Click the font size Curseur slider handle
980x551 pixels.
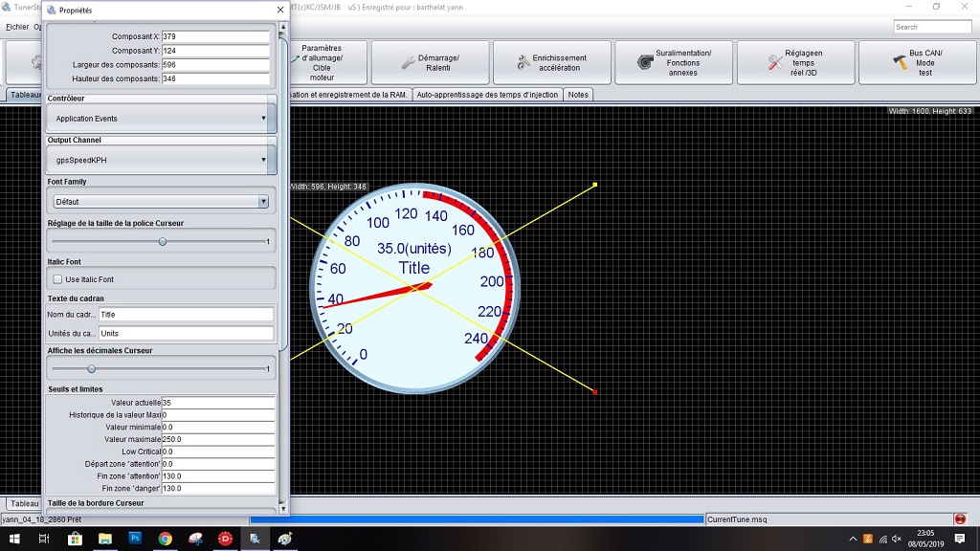(x=162, y=242)
